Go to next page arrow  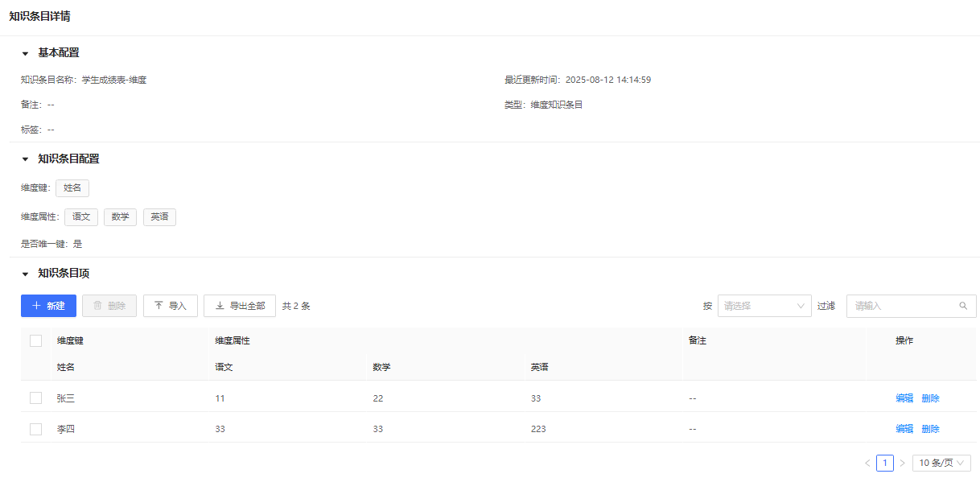[902, 463]
